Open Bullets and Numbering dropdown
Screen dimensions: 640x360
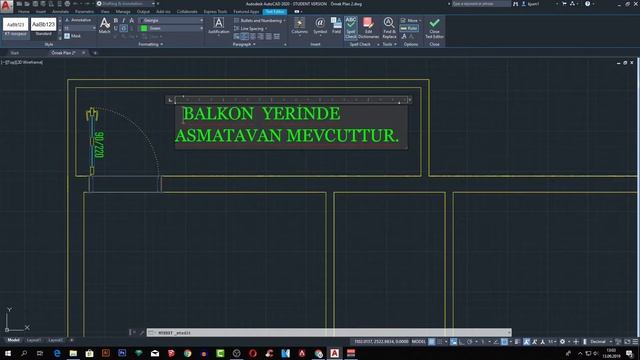260,20
